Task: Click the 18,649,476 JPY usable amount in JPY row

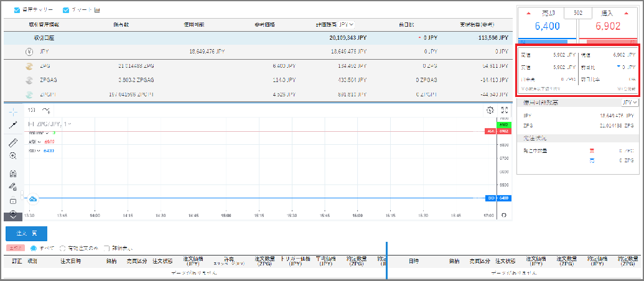Action: [x=207, y=52]
